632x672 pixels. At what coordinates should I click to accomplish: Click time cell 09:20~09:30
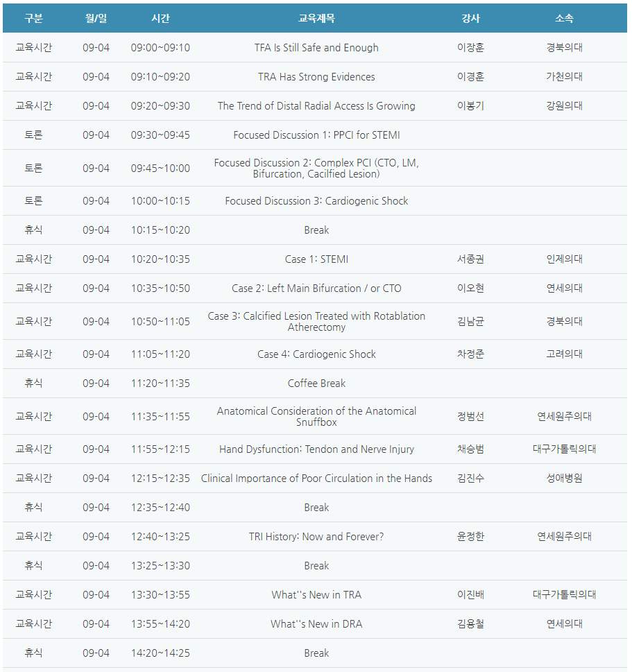160,106
